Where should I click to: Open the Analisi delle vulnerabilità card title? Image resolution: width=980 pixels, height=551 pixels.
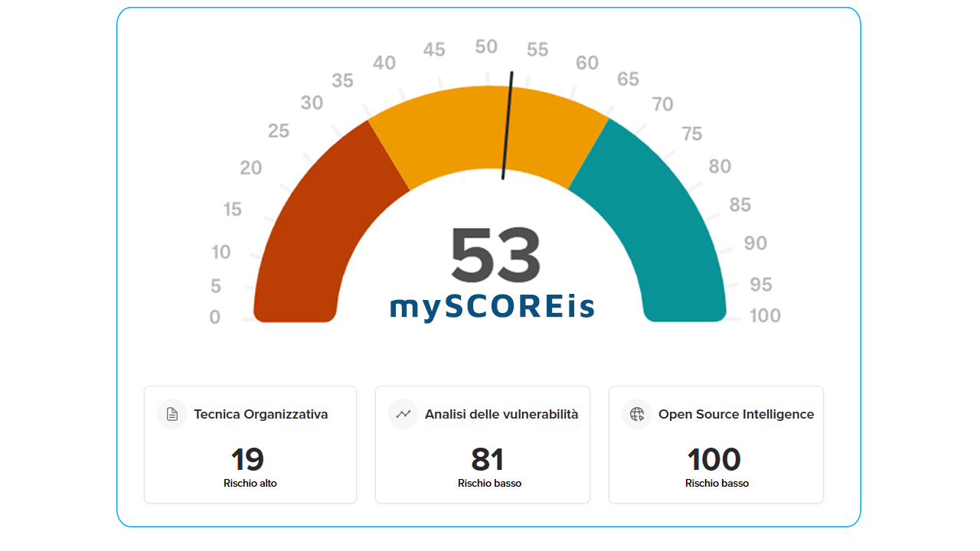point(501,414)
